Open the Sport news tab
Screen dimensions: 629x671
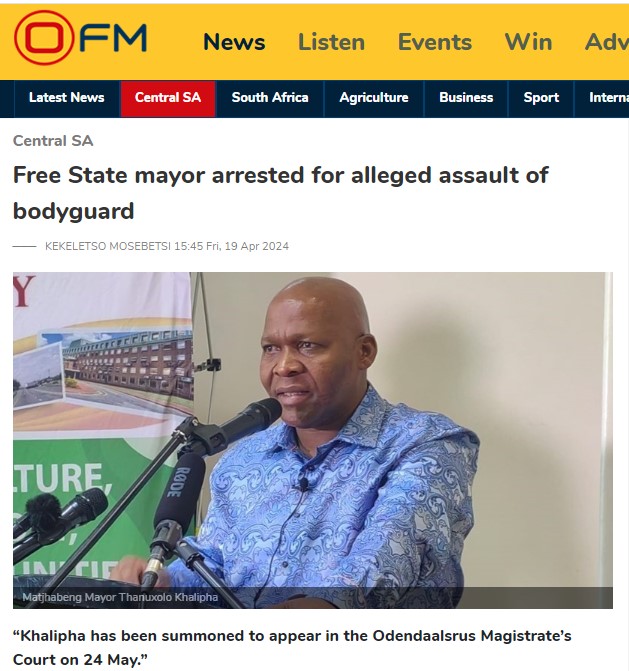[x=541, y=98]
